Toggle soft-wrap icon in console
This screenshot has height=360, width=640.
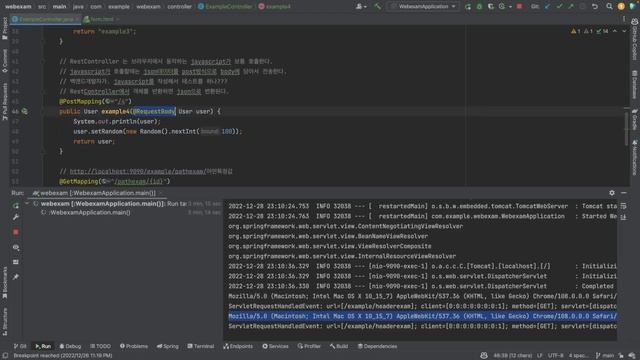623,206
